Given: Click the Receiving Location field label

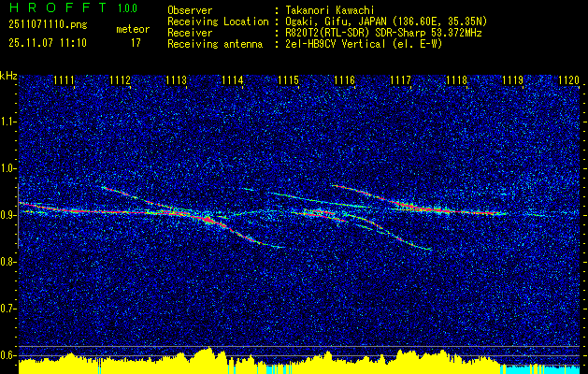Looking at the screenshot, I should 218,22.
